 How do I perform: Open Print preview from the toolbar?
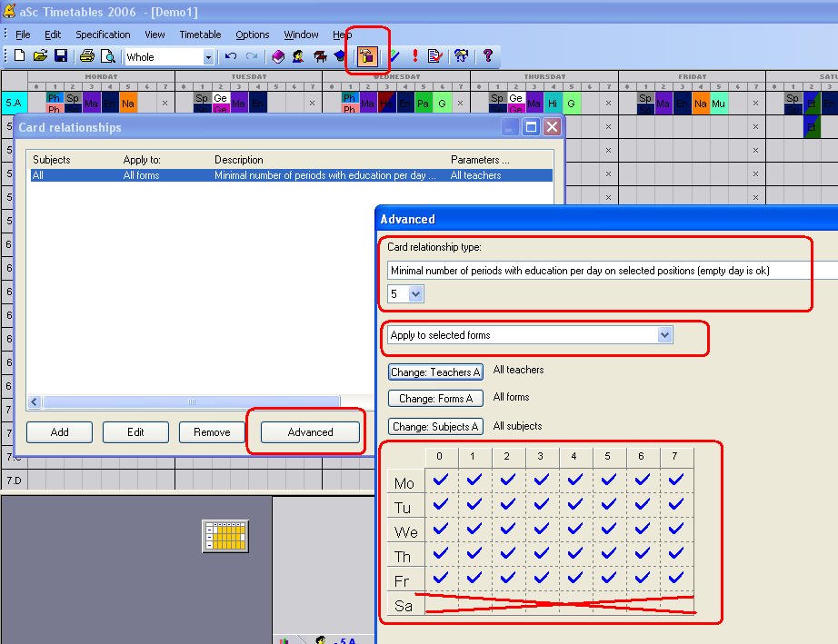[107, 56]
